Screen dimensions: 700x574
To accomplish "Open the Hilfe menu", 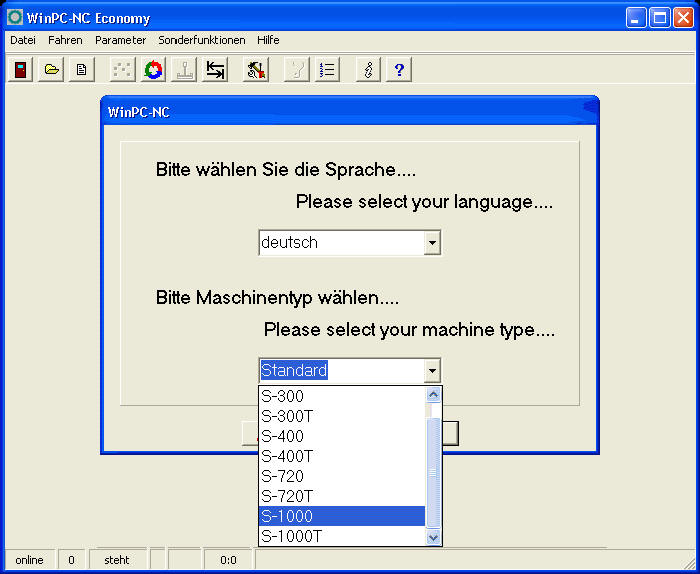I will pos(268,40).
